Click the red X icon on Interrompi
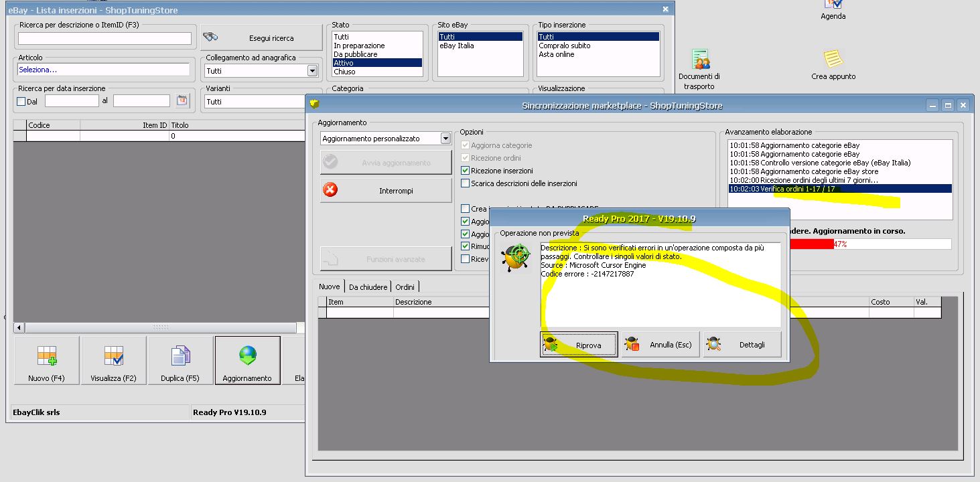 click(330, 190)
